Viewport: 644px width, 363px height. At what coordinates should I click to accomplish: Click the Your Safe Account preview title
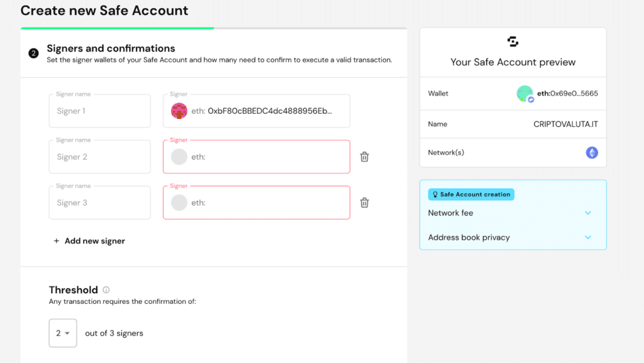513,62
